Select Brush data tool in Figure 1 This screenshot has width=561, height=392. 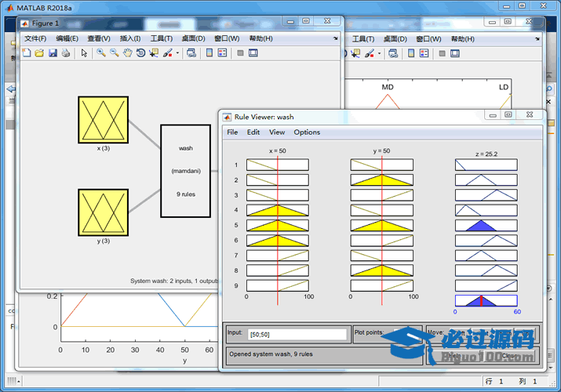tap(167, 53)
